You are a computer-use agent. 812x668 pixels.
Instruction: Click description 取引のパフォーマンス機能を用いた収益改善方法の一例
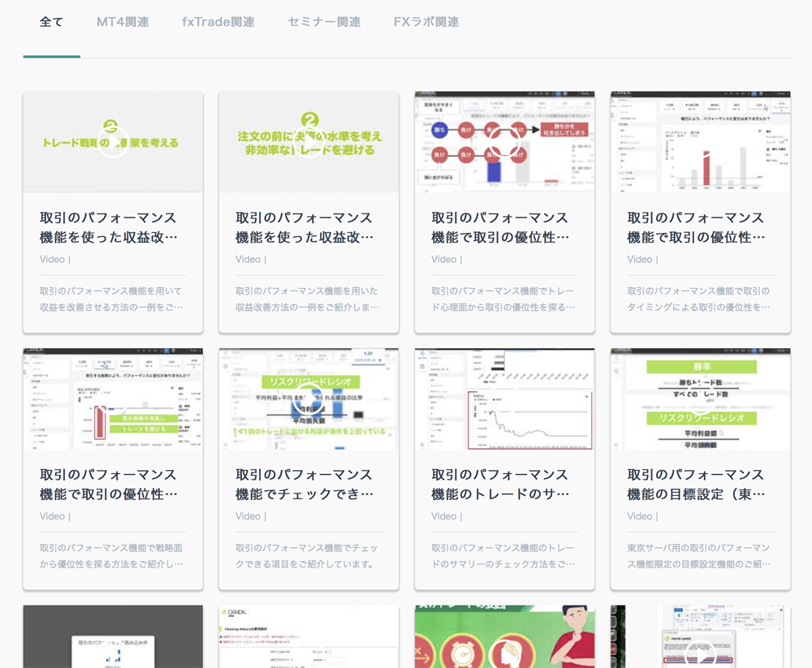pyautogui.click(x=307, y=299)
